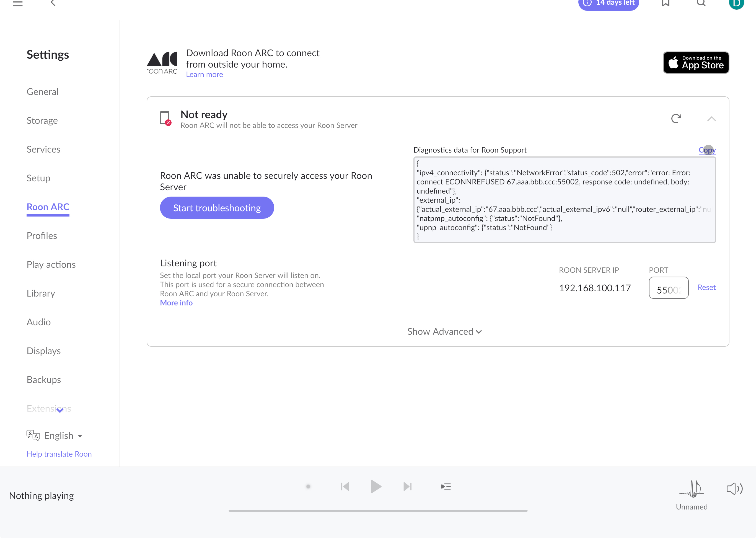Collapse the Not ready status panel
This screenshot has height=538, width=756.
click(x=711, y=119)
